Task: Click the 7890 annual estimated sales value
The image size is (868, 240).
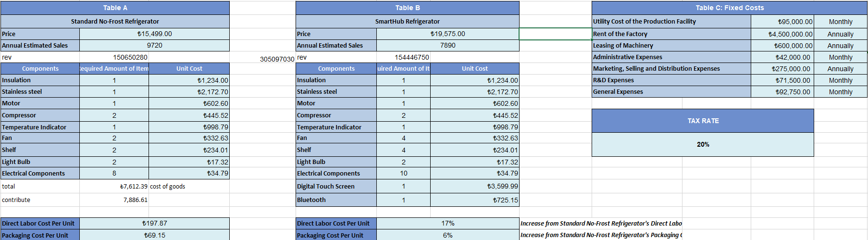Action: (x=447, y=45)
